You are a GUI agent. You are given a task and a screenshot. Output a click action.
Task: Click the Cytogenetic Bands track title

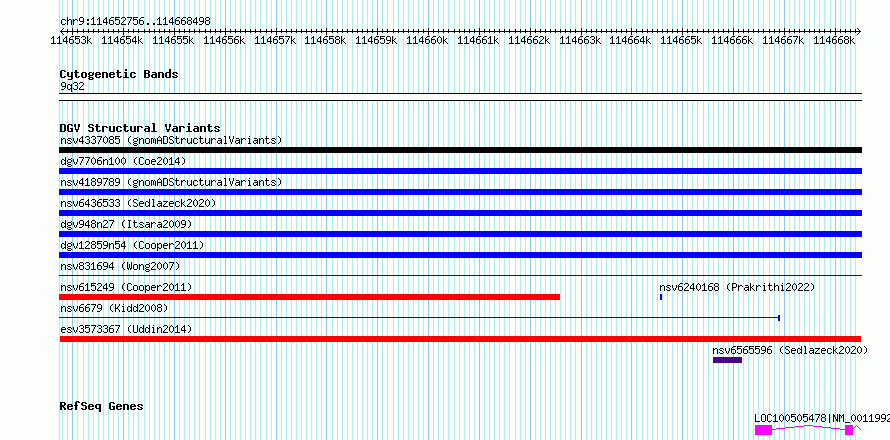[x=119, y=74]
